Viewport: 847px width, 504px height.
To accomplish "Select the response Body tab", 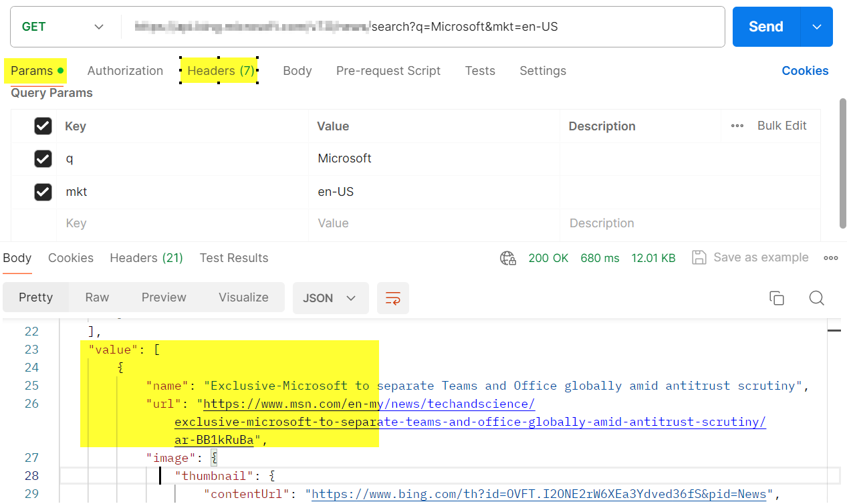I will (17, 258).
